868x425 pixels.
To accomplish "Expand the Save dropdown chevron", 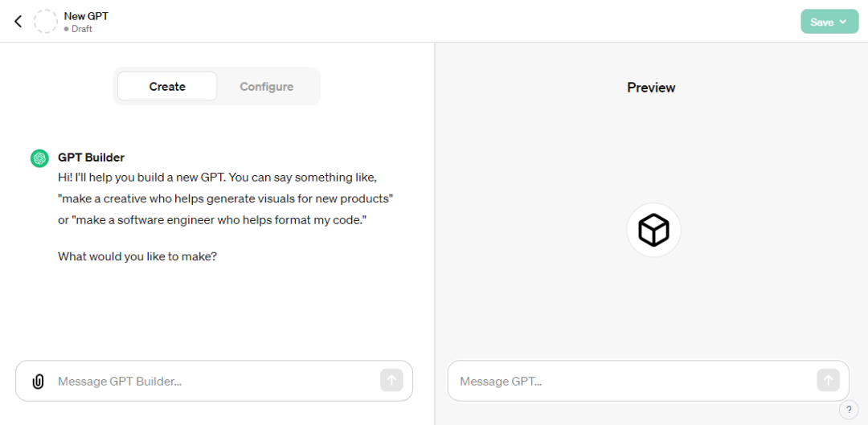I will 843,22.
